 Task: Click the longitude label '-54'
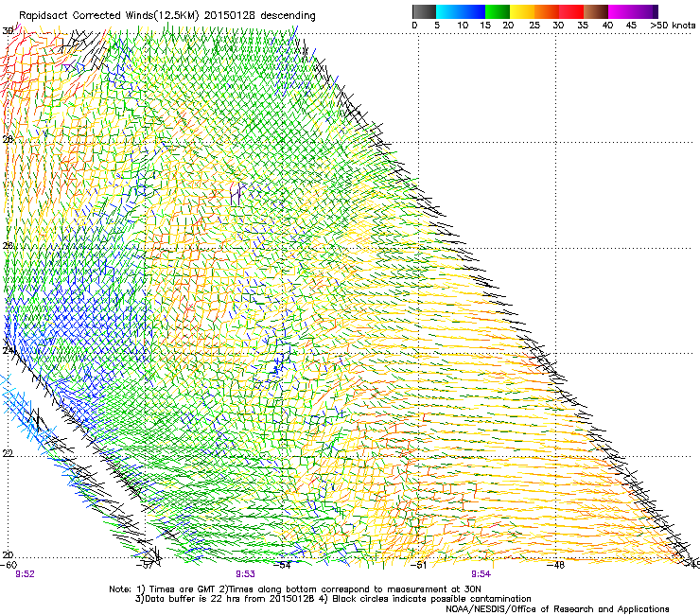282,565
